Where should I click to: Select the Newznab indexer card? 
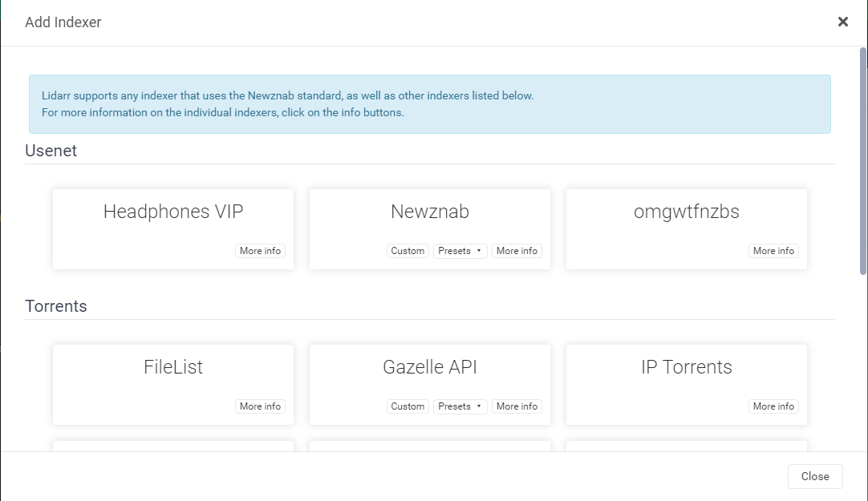click(x=429, y=212)
